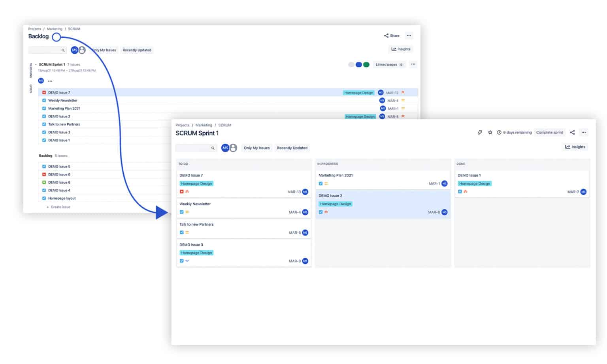Click the blue task checkmark icon on Weekly Newsletter
This screenshot has height=364, width=607.
point(181,212)
